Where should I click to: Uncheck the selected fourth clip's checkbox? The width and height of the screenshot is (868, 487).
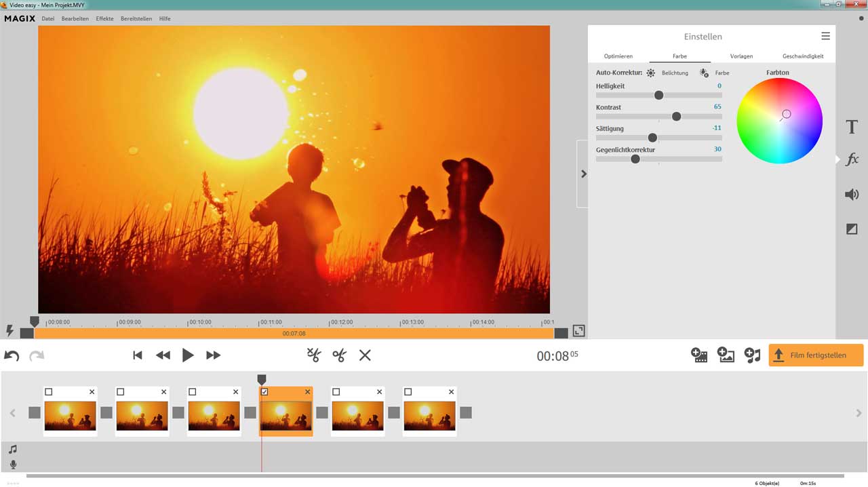click(x=264, y=392)
